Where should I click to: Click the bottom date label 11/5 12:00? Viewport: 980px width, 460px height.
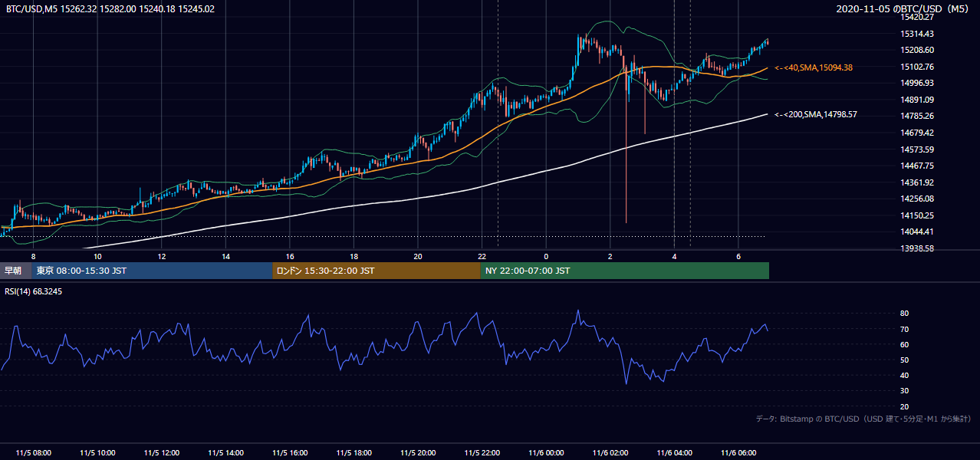[x=162, y=453]
